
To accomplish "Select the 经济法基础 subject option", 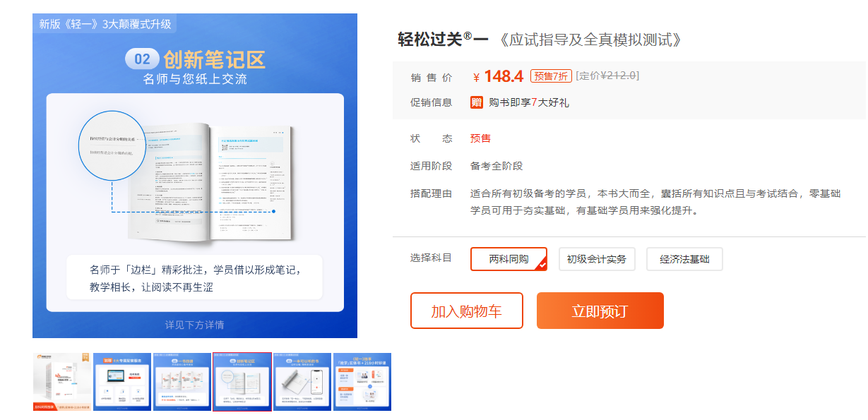I will pyautogui.click(x=684, y=259).
